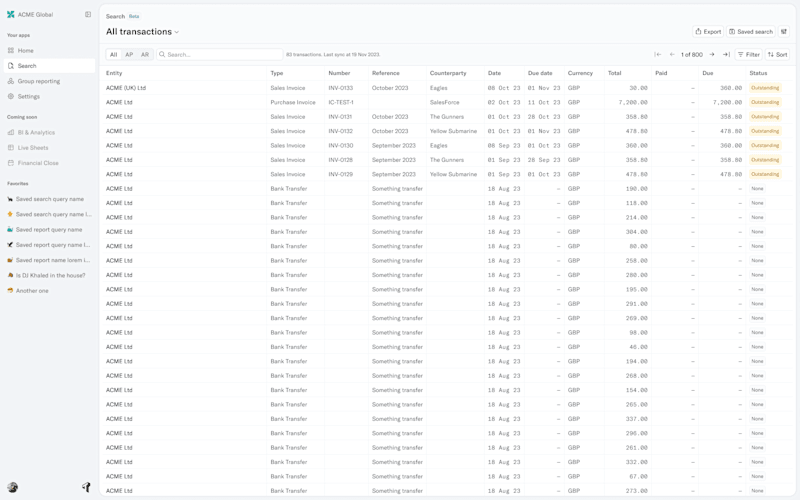Click the Outstanding status badge for INV-0133
The height and width of the screenshot is (500, 800).
(765, 88)
